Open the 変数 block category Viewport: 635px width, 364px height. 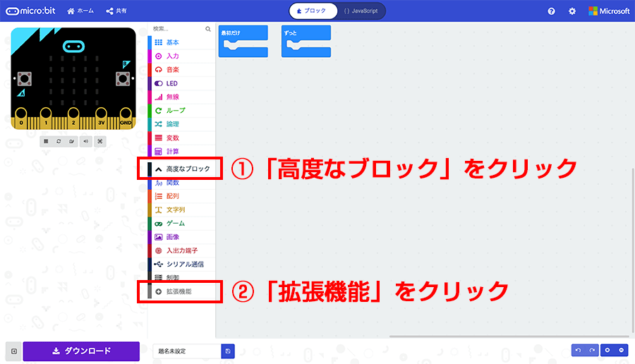(x=181, y=138)
